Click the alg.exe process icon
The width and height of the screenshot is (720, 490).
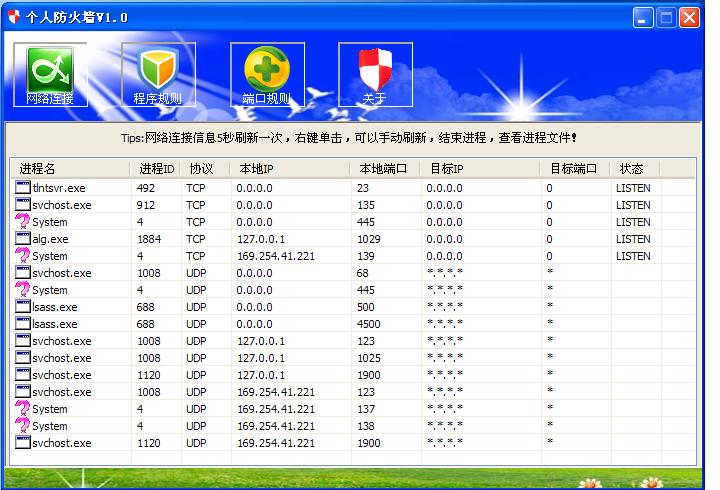coord(22,238)
